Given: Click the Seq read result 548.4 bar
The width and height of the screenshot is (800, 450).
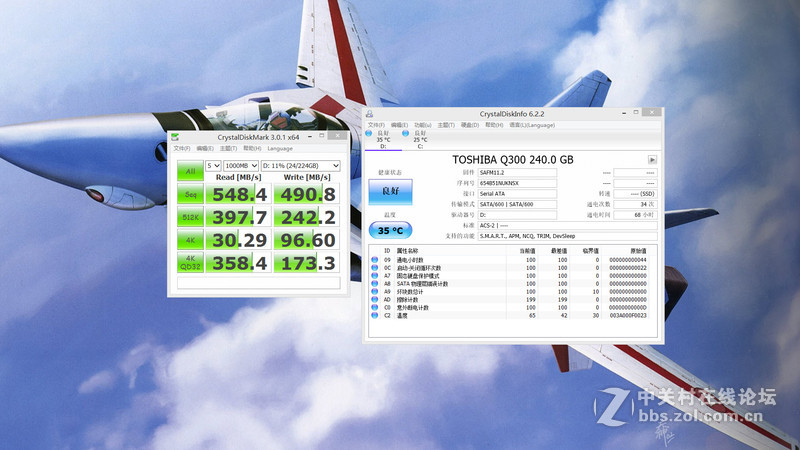Looking at the screenshot, I should [x=239, y=194].
